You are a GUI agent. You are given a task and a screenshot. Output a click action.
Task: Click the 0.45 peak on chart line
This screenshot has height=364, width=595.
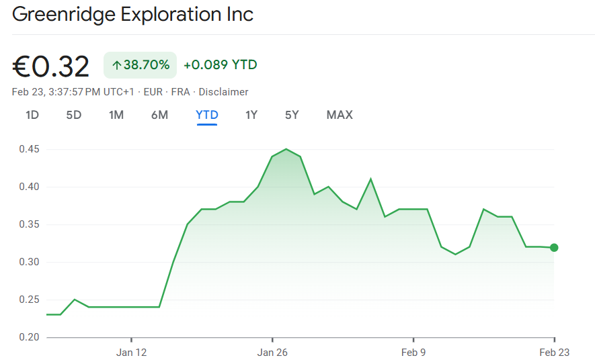click(x=286, y=149)
